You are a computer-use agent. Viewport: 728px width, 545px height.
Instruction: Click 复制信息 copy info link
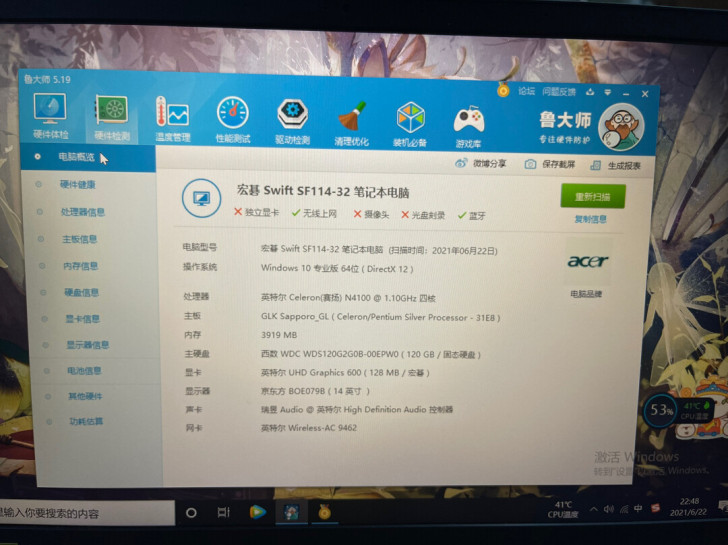coord(590,219)
